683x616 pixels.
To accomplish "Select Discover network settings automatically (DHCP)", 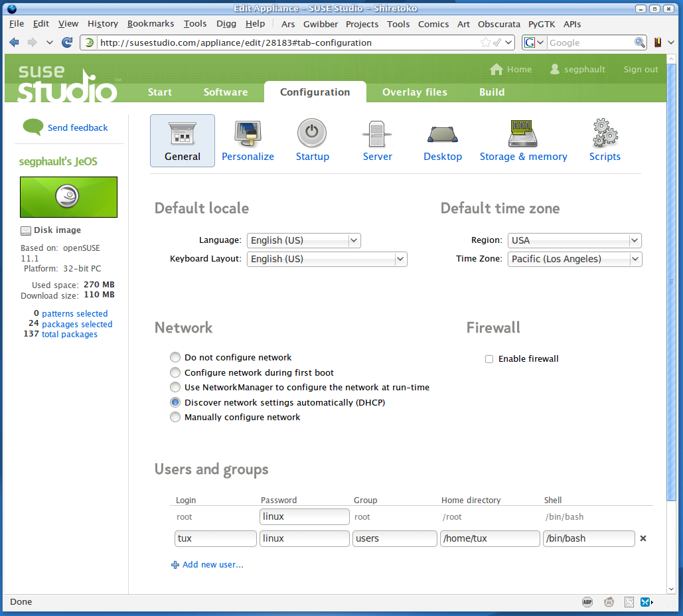I will 175,402.
